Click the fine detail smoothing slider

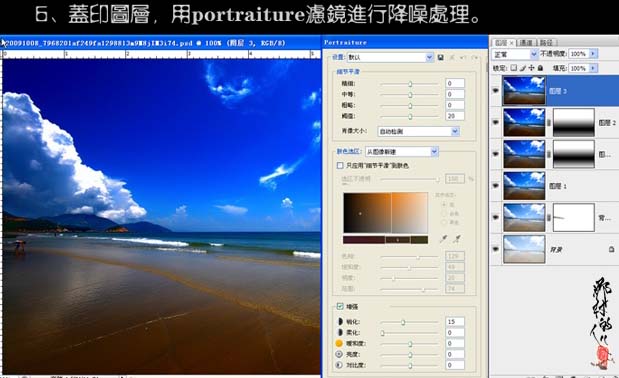[x=409, y=84]
